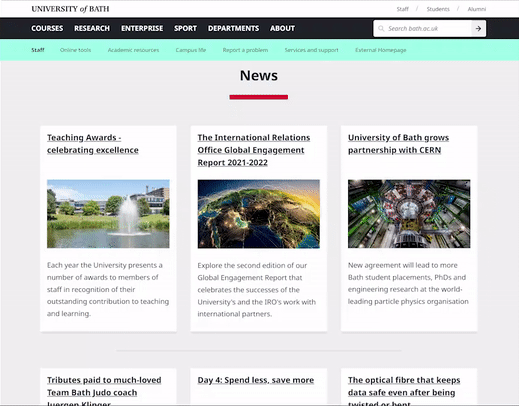The width and height of the screenshot is (519, 406).
Task: Open the Staff link in top bar
Action: 402,9
